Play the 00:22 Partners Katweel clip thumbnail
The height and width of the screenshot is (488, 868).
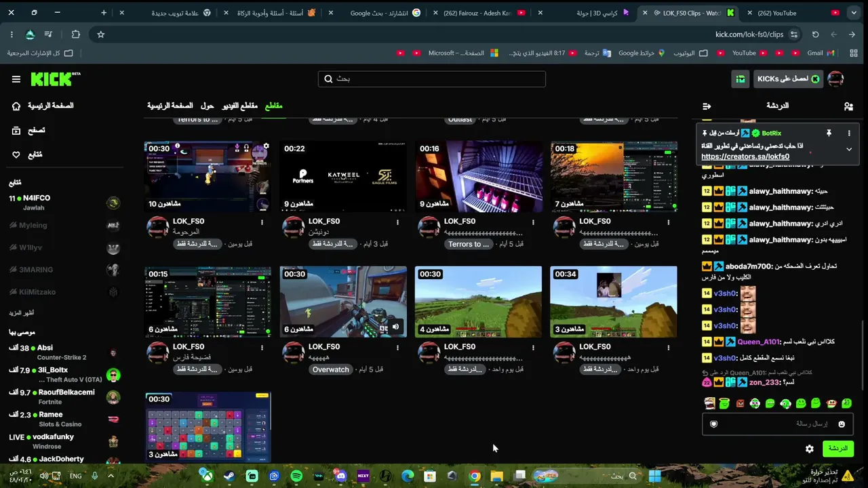pyautogui.click(x=343, y=177)
